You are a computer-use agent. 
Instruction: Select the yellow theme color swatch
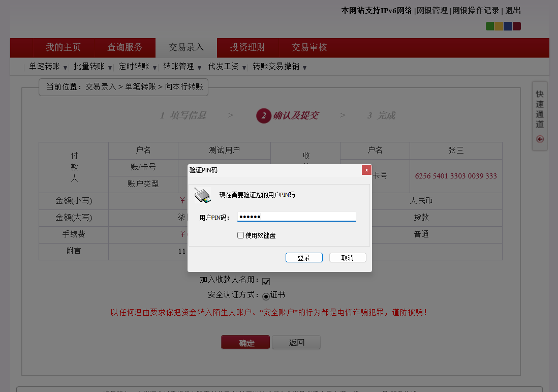(x=499, y=26)
